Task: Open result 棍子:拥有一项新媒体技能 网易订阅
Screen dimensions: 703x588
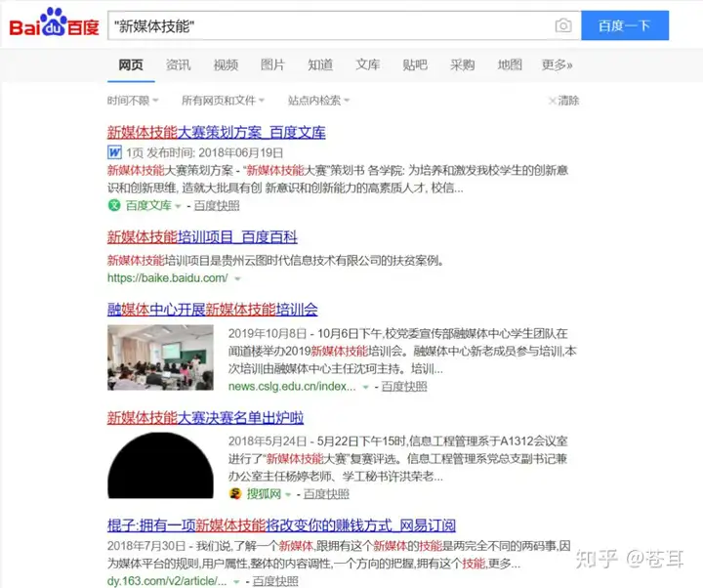Action: click(x=281, y=525)
